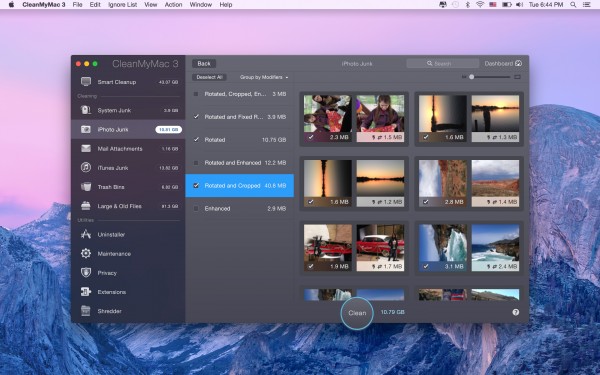Check the Enhanced 2.9 MB checkbox

pos(196,209)
